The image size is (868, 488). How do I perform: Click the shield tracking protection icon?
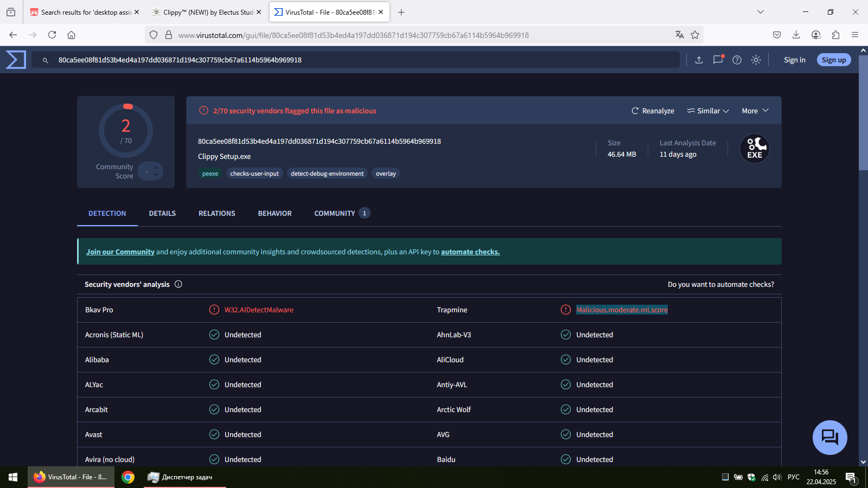point(154,35)
